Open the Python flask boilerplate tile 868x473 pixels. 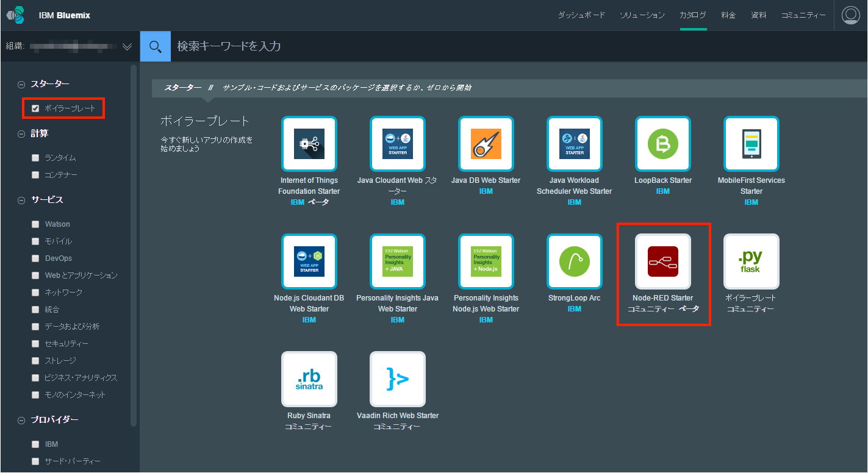751,261
